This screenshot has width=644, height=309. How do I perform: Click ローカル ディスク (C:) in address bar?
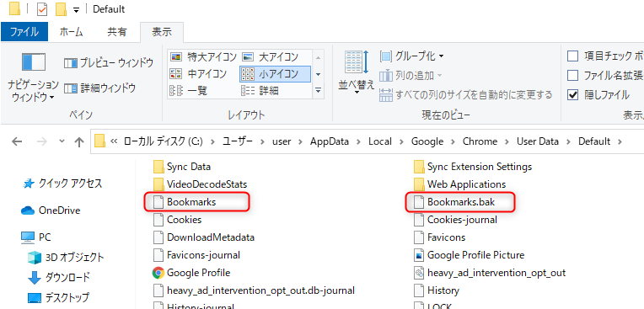coord(163,141)
